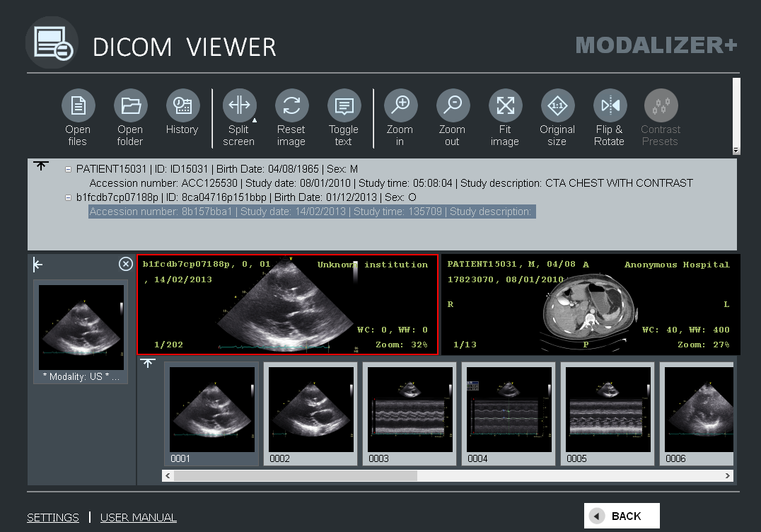
Task: Collapse the study list panel arrow
Action: 41,166
